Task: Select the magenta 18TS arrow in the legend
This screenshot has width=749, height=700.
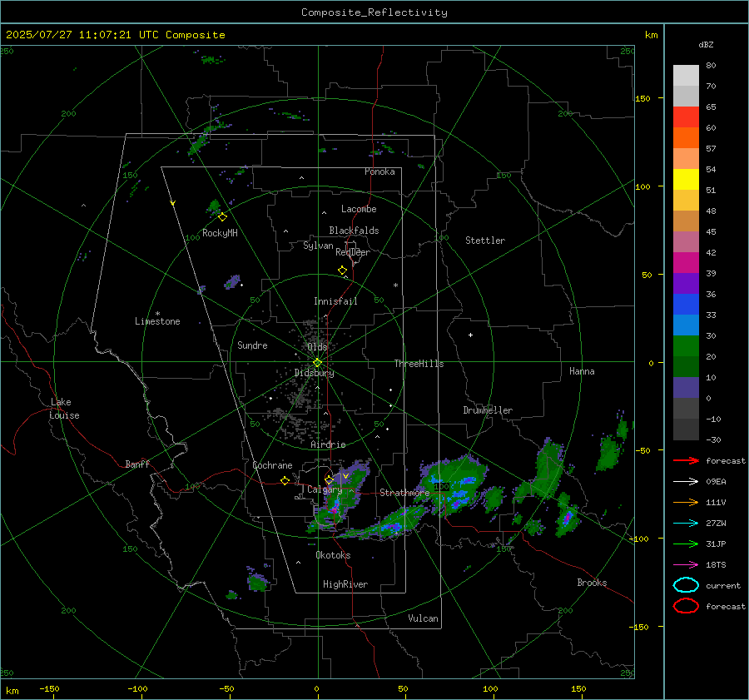Action: click(x=686, y=565)
